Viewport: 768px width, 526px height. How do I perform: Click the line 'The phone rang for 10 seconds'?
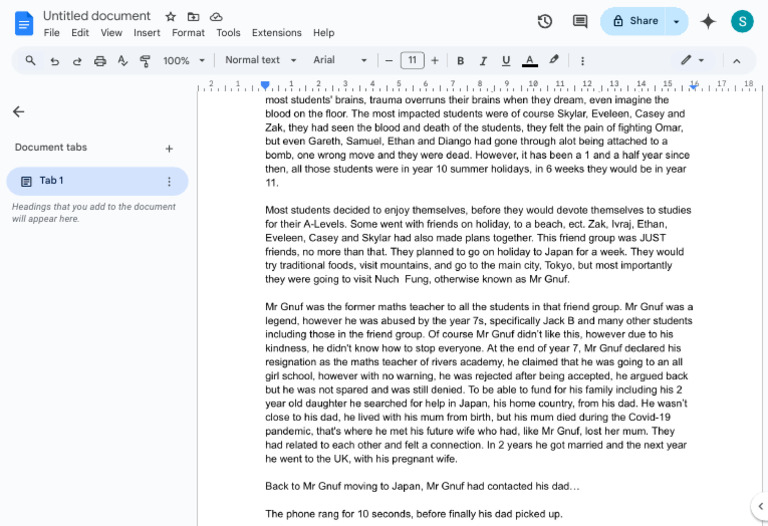pos(414,514)
